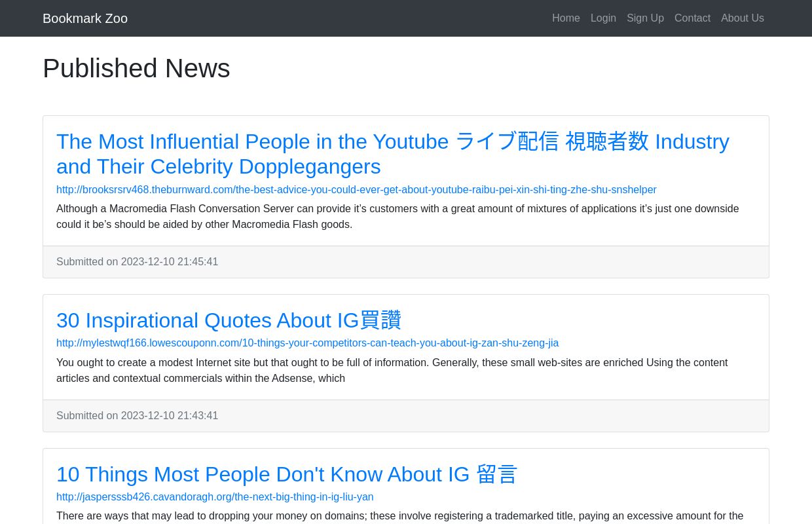Select the IG買讚 article's description text
The width and height of the screenshot is (812, 524).
pos(392,370)
